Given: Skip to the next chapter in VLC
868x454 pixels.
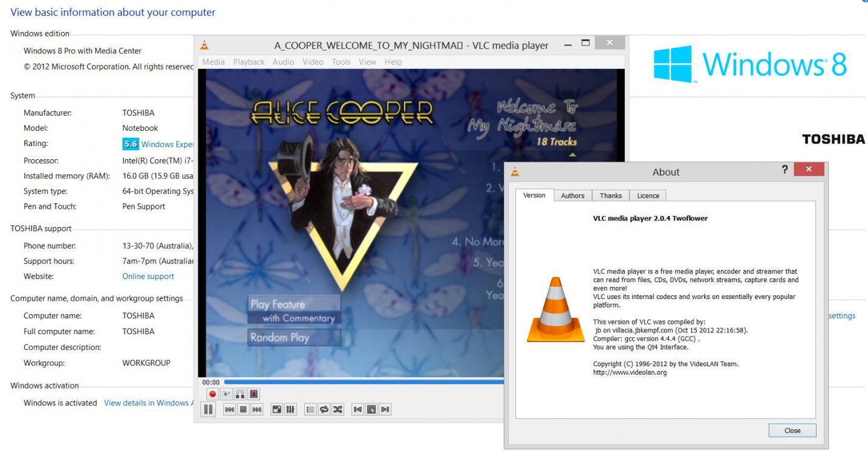Looking at the screenshot, I should (257, 410).
